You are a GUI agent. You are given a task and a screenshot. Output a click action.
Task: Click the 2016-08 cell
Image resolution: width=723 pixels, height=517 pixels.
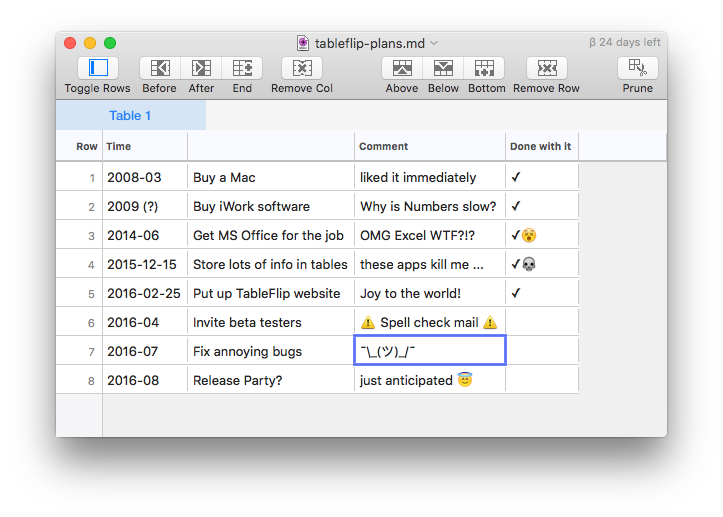click(x=145, y=381)
